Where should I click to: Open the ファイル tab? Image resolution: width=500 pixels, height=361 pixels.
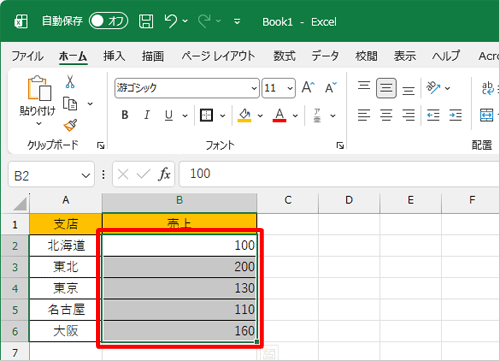tap(27, 56)
